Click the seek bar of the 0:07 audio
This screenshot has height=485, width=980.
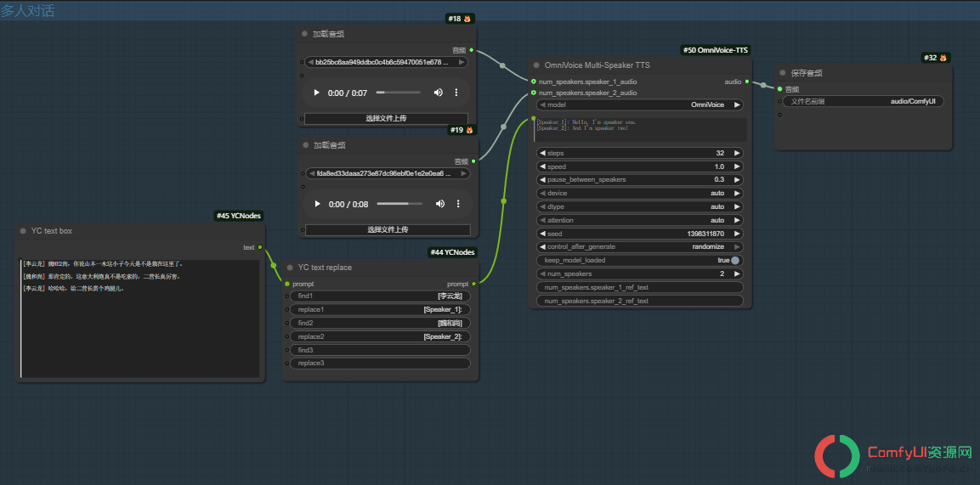[398, 93]
